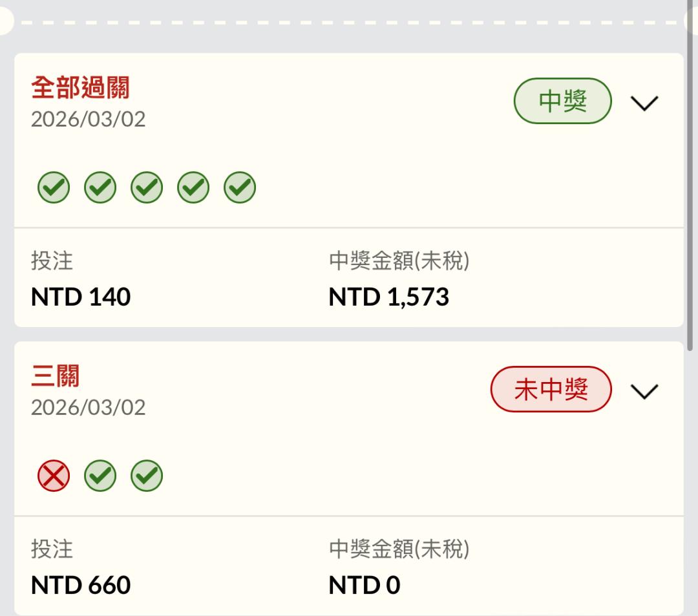Click fifth green checkmark in 全部過關 card

coord(240,188)
